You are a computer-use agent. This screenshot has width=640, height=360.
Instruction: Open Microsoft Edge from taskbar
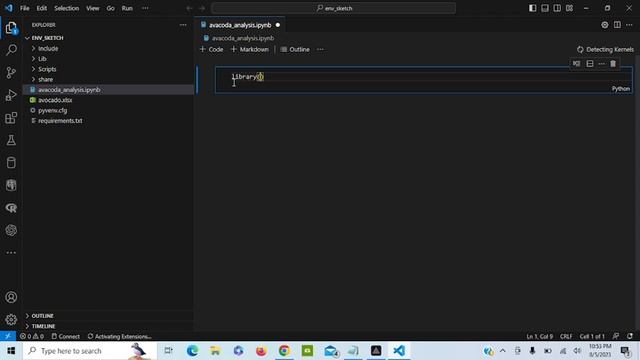tap(192, 351)
